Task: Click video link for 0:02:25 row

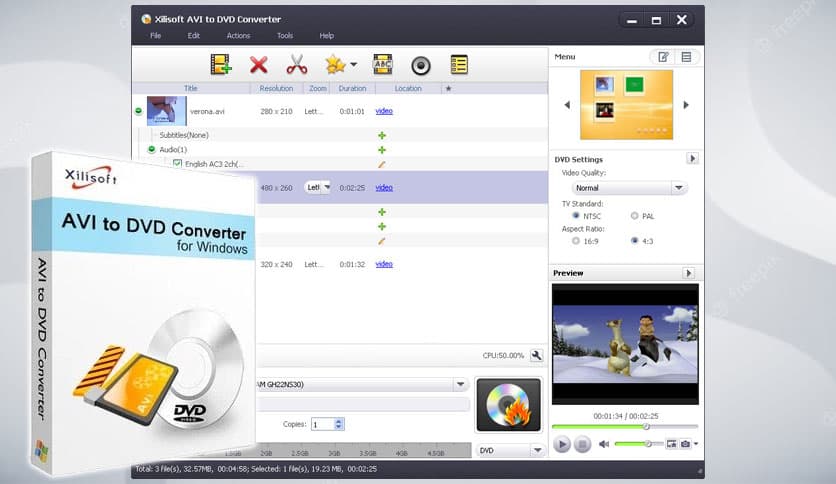Action: coord(384,188)
